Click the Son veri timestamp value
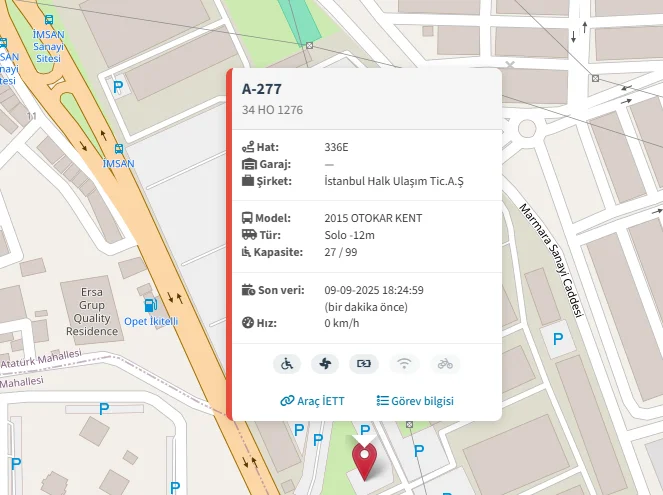Viewport: 663px width, 495px height. [x=374, y=290]
